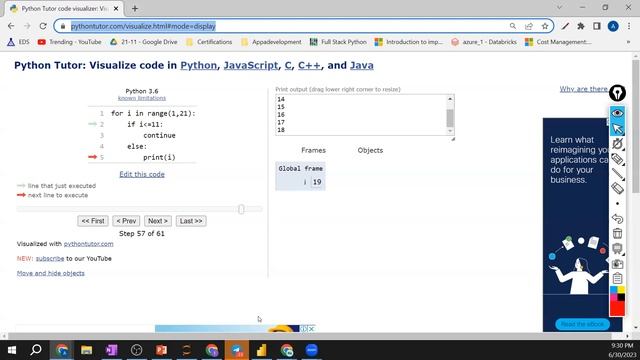Open the browser extensions puzzle icon

point(581,26)
